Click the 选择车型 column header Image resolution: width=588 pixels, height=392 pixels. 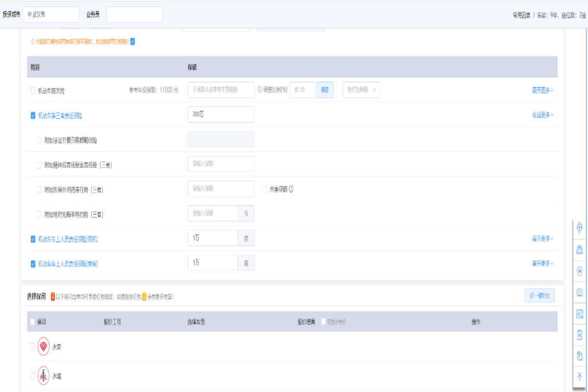[196, 322]
